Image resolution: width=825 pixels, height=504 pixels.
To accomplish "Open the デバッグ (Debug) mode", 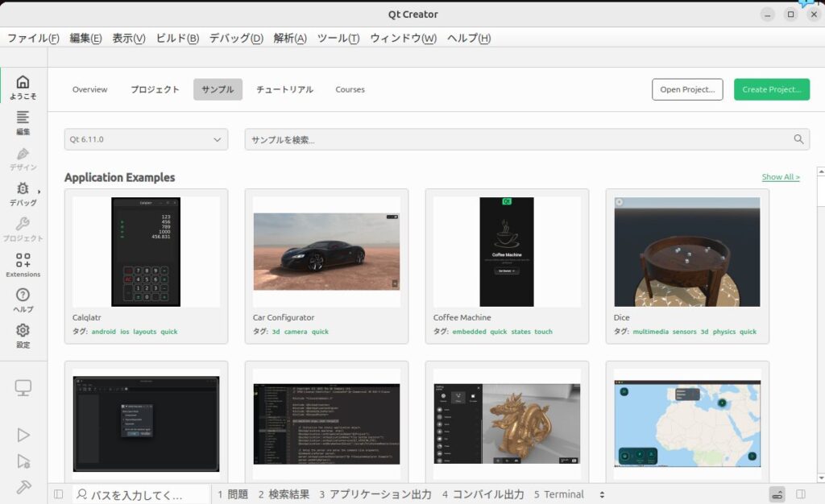I will point(23,194).
